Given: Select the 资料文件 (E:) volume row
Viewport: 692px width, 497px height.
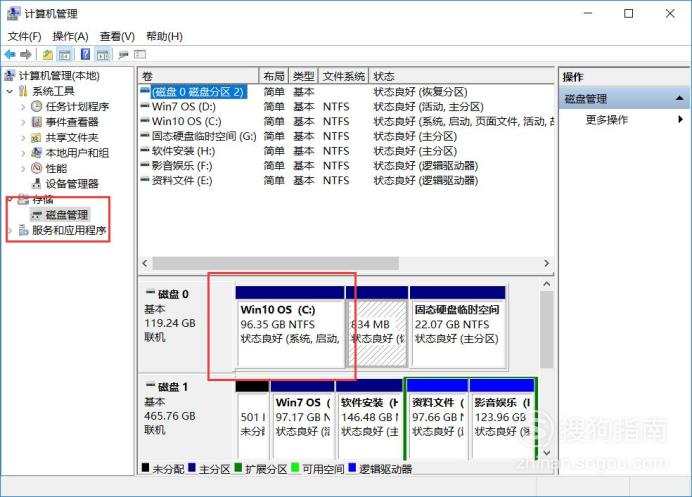Looking at the screenshot, I should (x=346, y=181).
